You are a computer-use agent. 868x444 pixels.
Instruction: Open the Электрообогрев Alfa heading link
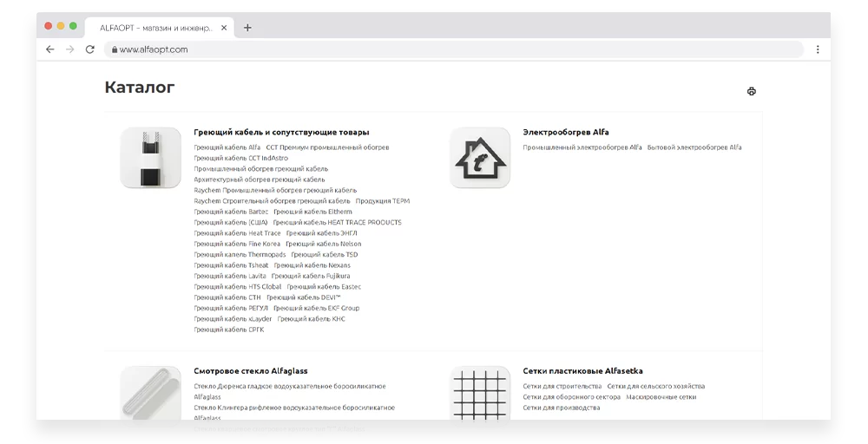pos(565,132)
